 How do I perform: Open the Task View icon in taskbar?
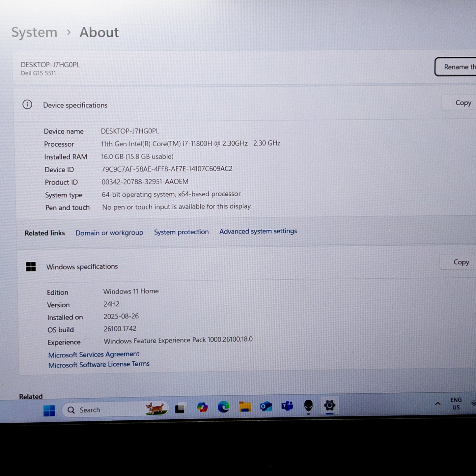[180, 409]
